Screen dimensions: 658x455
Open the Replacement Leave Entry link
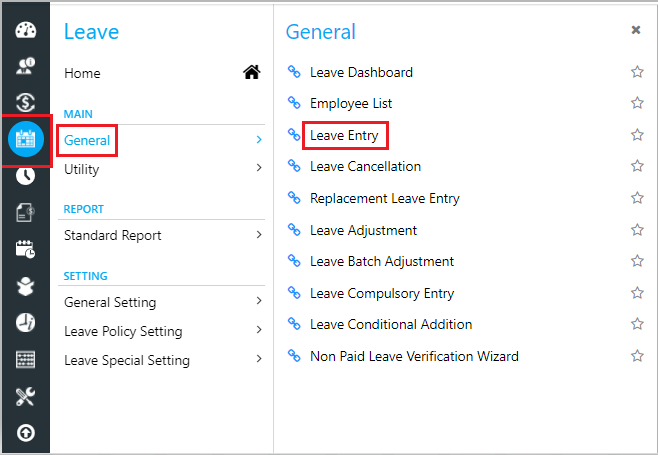pyautogui.click(x=384, y=198)
